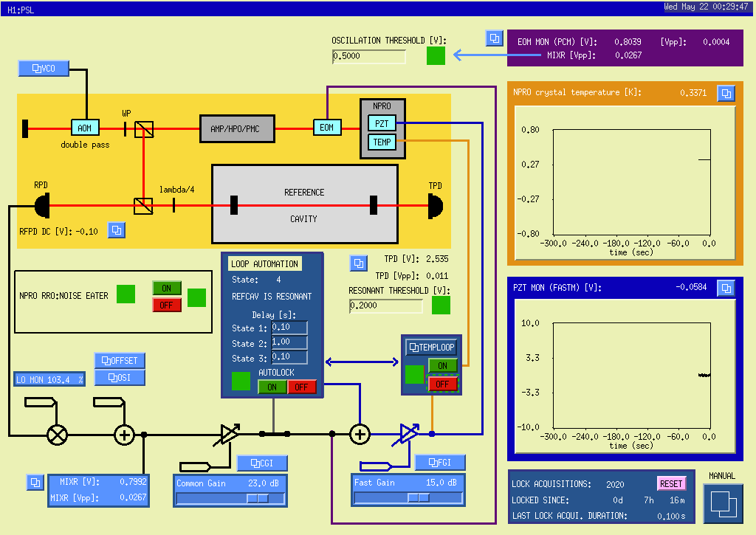The width and height of the screenshot is (756, 535).
Task: Click the EOM block
Action: [x=327, y=128]
